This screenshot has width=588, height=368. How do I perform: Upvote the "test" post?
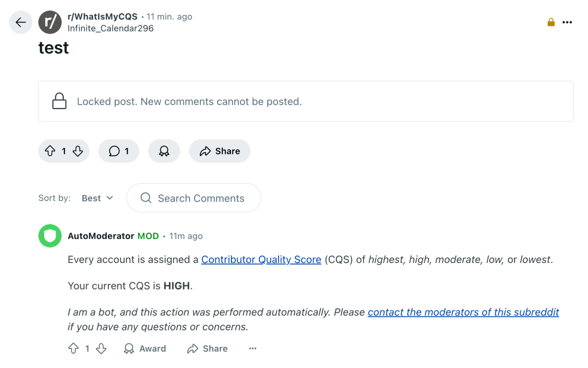50,151
